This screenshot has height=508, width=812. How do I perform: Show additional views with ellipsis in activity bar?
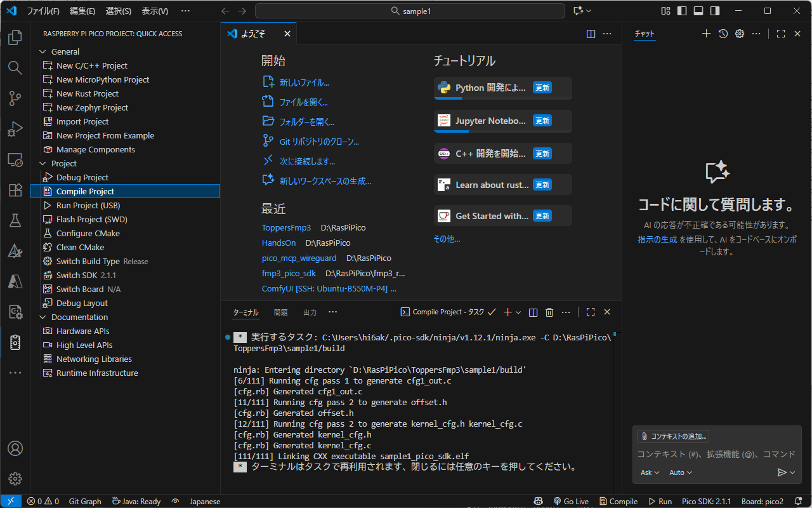point(15,373)
